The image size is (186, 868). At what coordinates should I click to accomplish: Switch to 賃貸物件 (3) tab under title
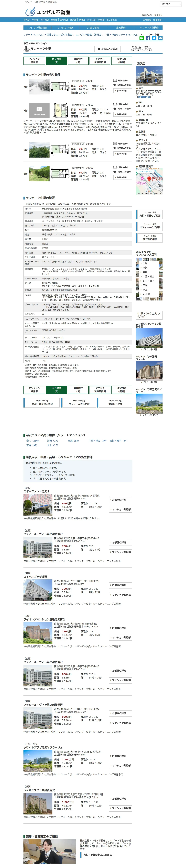[x=78, y=61]
